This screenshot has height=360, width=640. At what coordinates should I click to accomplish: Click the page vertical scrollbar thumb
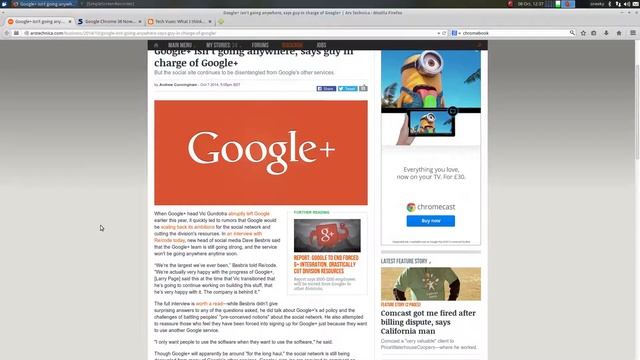point(637,112)
